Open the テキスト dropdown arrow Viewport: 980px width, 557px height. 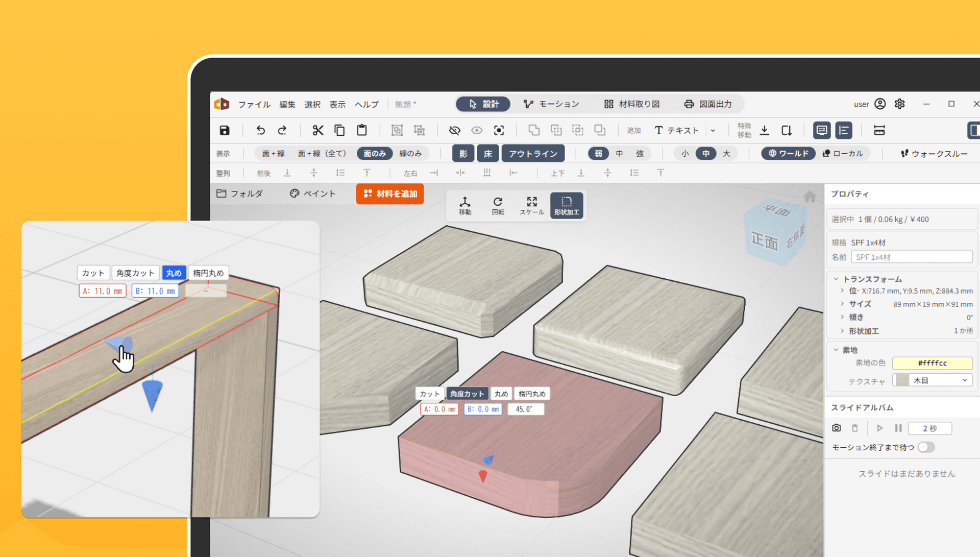(x=713, y=130)
